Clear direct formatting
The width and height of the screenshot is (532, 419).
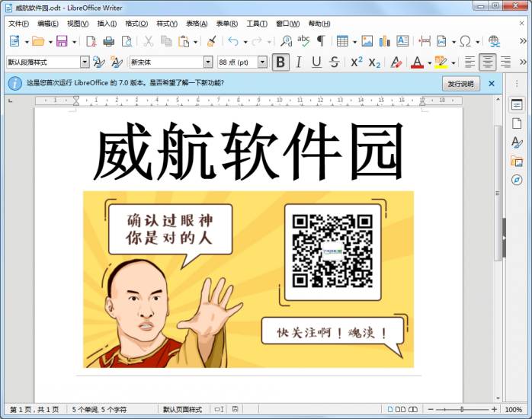(396, 62)
